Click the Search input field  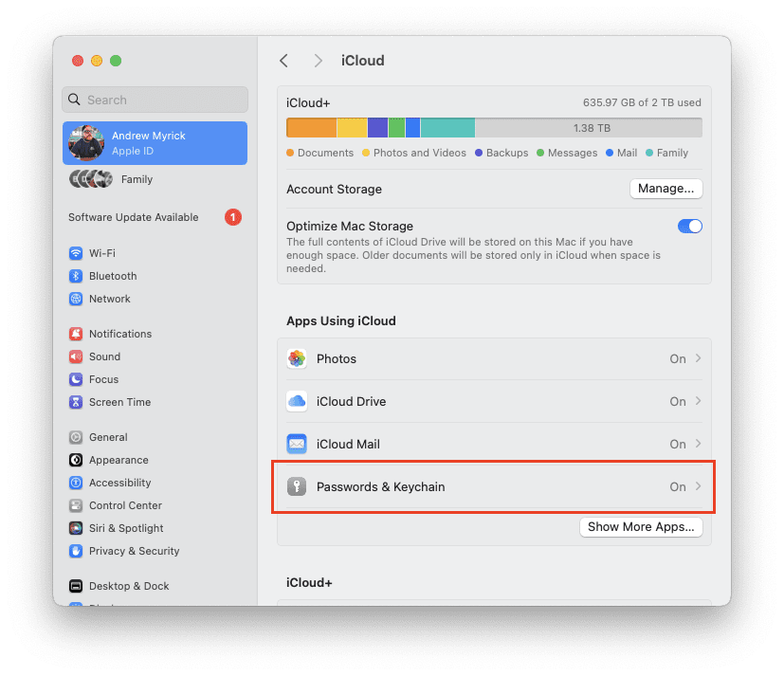click(155, 100)
